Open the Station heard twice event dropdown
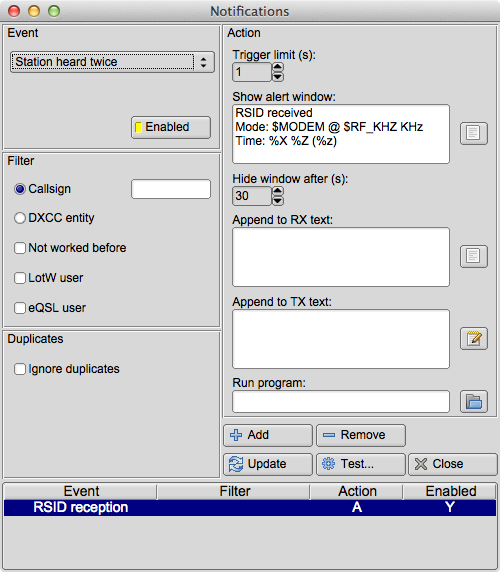Viewport: 500px width, 572px height. [112, 62]
